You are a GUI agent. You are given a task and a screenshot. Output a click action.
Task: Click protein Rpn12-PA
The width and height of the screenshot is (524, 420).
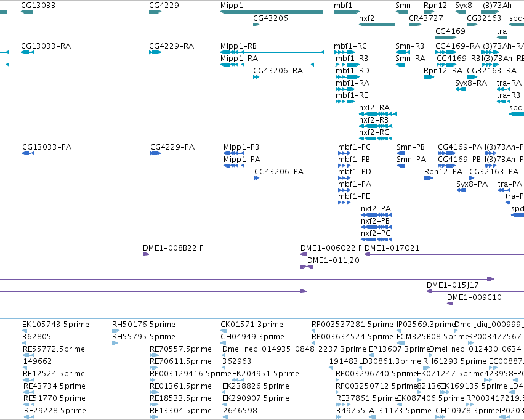point(443,172)
